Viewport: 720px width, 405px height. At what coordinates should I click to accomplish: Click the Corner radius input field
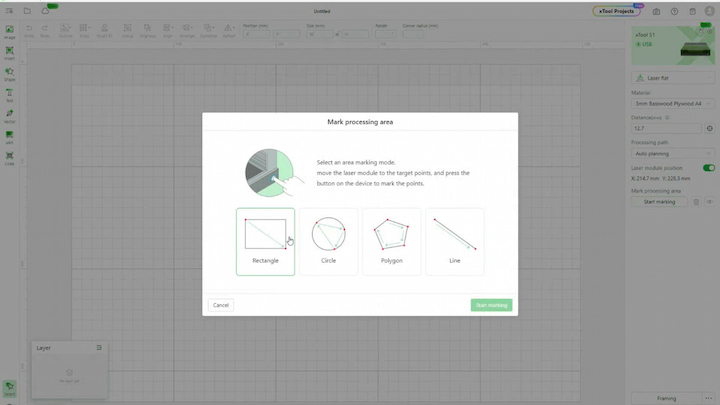pyautogui.click(x=413, y=34)
